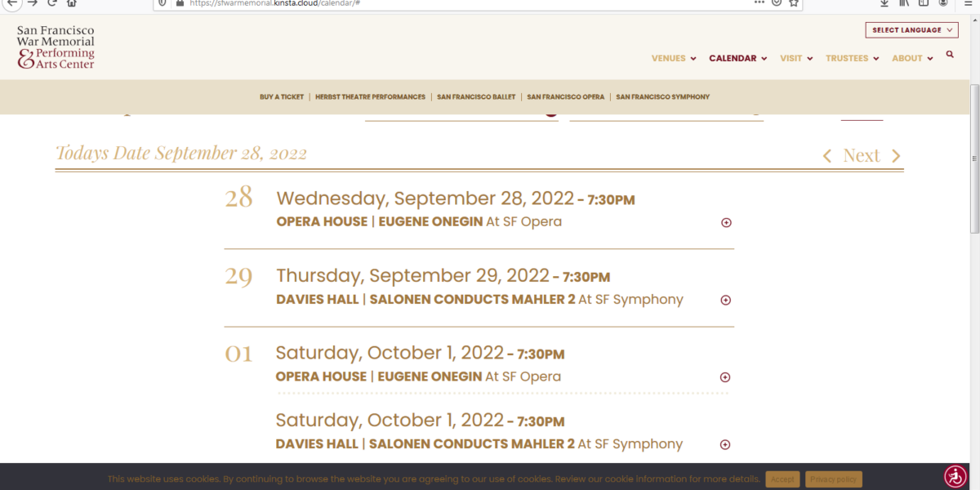
Task: Reload the page with the refresh icon
Action: 52,3
